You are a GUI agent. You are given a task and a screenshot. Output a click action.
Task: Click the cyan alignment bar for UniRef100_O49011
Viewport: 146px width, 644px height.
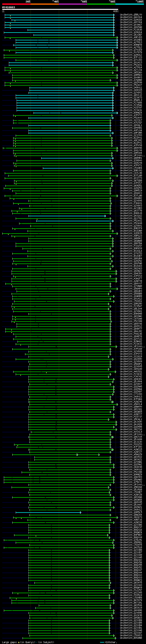72,87
